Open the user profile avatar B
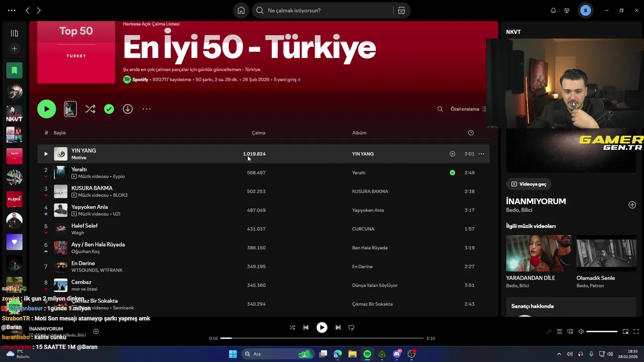This screenshot has height=362, width=644. pos(585,11)
